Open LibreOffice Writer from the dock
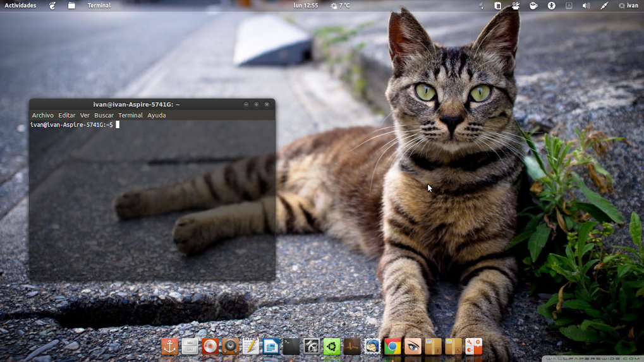Image resolution: width=644 pixels, height=362 pixels. pos(271,346)
